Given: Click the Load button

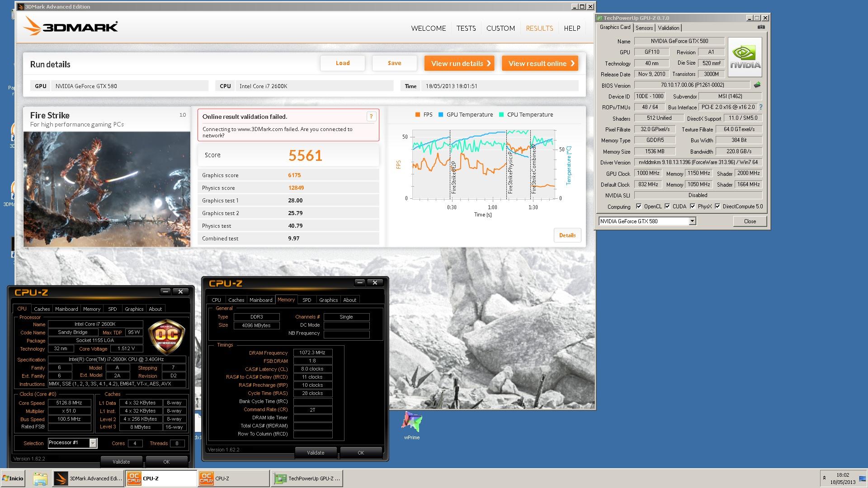Looking at the screenshot, I should click(x=343, y=63).
